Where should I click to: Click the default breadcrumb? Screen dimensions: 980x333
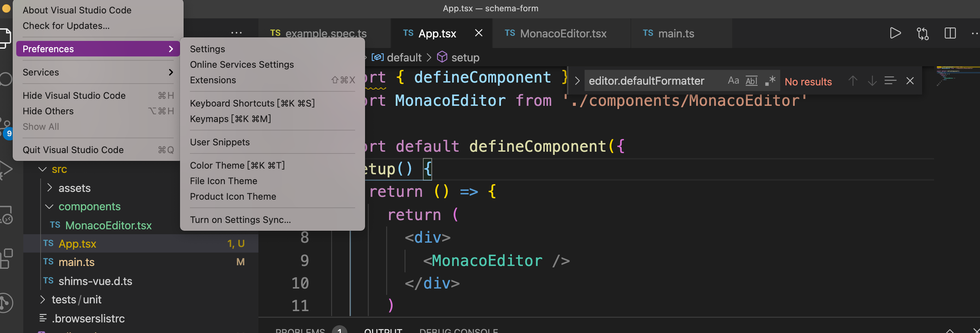click(396, 57)
